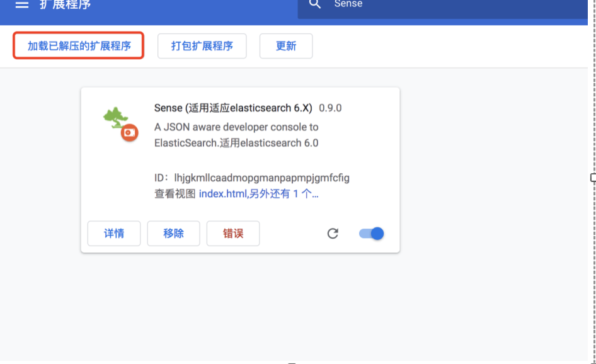Open the 错误 errors button
Image resolution: width=596 pixels, height=364 pixels.
233,233
